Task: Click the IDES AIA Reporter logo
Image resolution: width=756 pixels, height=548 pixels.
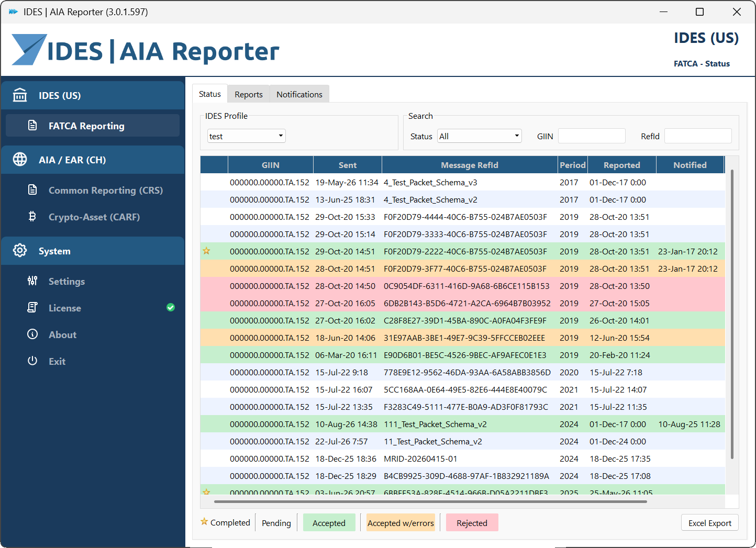Action: [146, 51]
